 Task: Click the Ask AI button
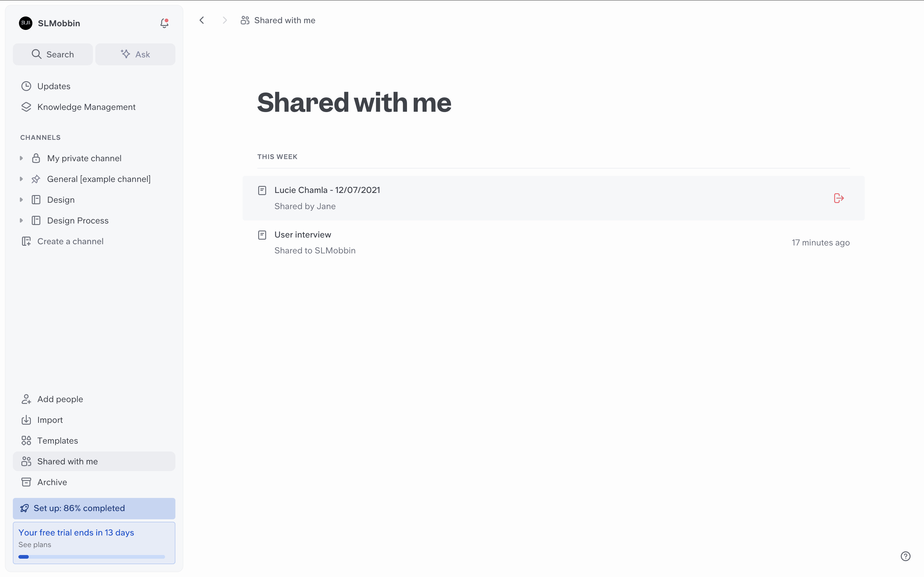(x=135, y=54)
